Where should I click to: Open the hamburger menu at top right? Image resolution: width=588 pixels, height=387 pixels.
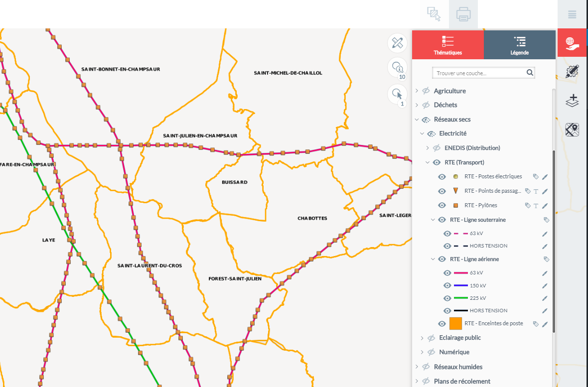(572, 14)
